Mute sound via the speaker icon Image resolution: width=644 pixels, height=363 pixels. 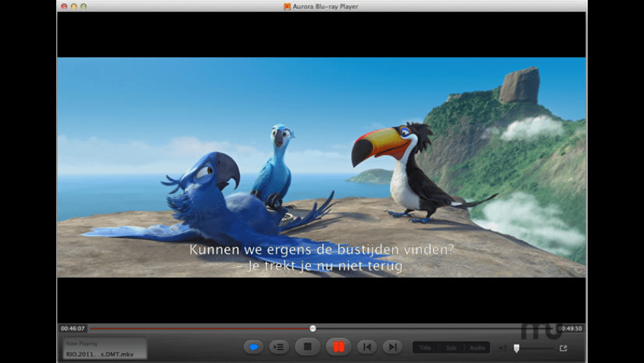[503, 348]
